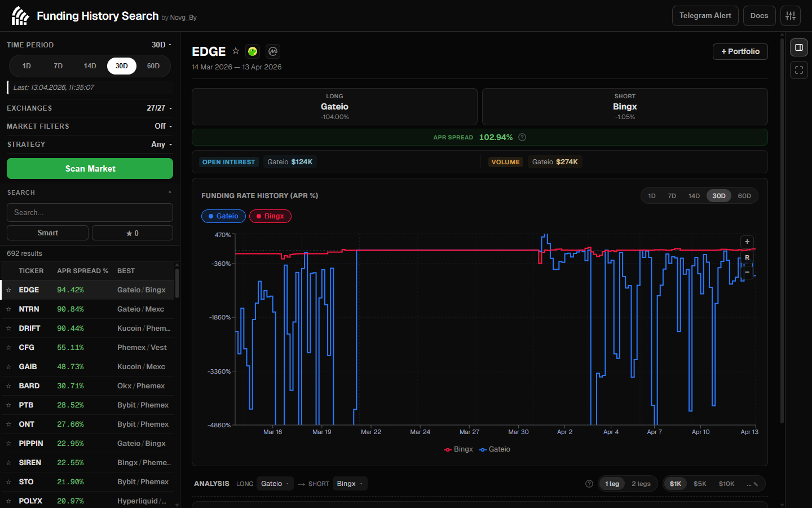
Task: Zoom in the chart with the plus button
Action: [747, 242]
